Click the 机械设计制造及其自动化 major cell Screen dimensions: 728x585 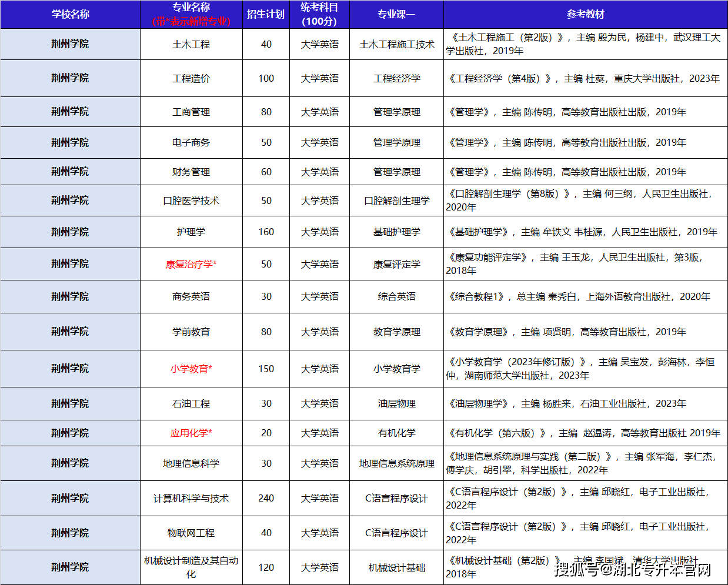[x=191, y=567]
